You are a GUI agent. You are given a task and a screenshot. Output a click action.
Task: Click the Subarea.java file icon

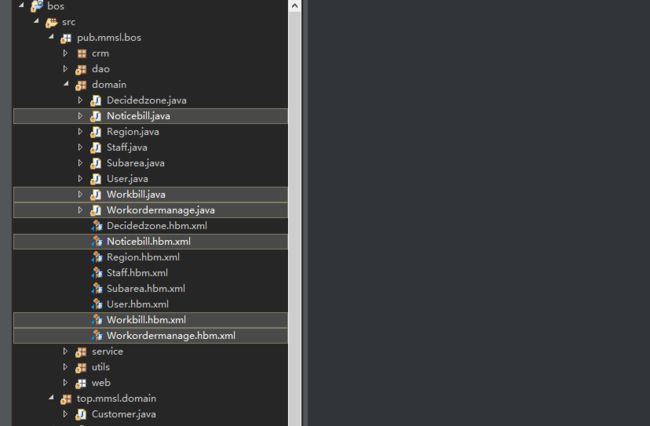coord(96,163)
